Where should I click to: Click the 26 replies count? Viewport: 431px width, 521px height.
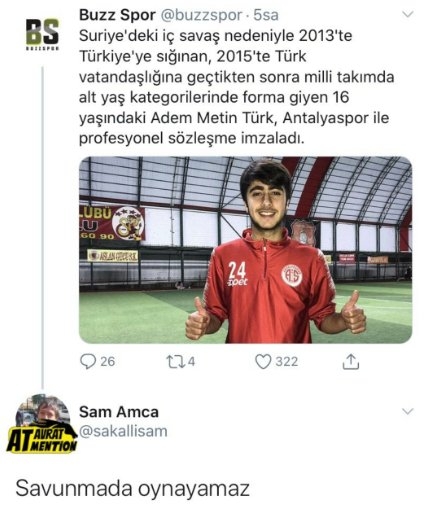pos(108,362)
